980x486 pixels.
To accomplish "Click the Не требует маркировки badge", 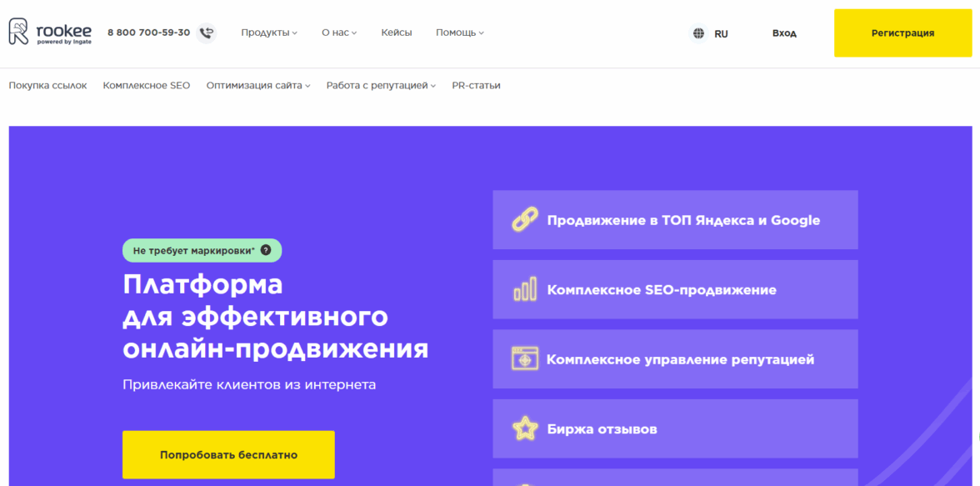I will [202, 250].
